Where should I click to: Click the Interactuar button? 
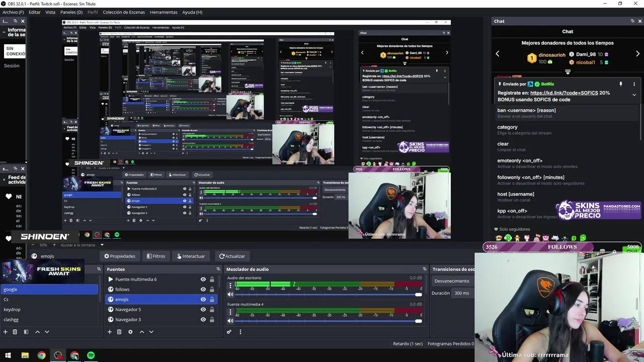(x=191, y=256)
